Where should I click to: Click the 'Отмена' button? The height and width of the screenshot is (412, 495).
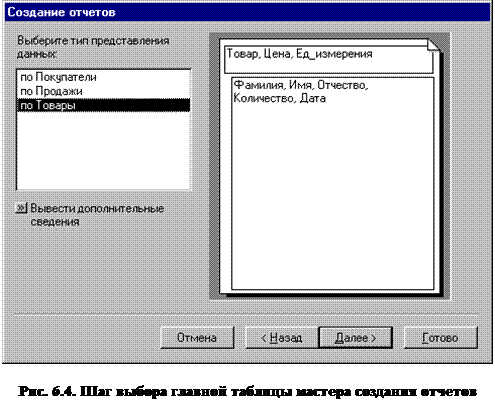197,338
